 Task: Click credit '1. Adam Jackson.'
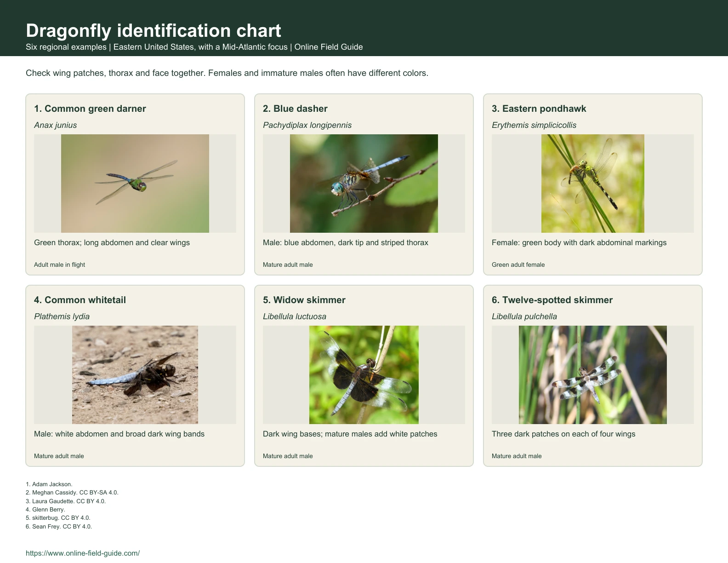49,484
